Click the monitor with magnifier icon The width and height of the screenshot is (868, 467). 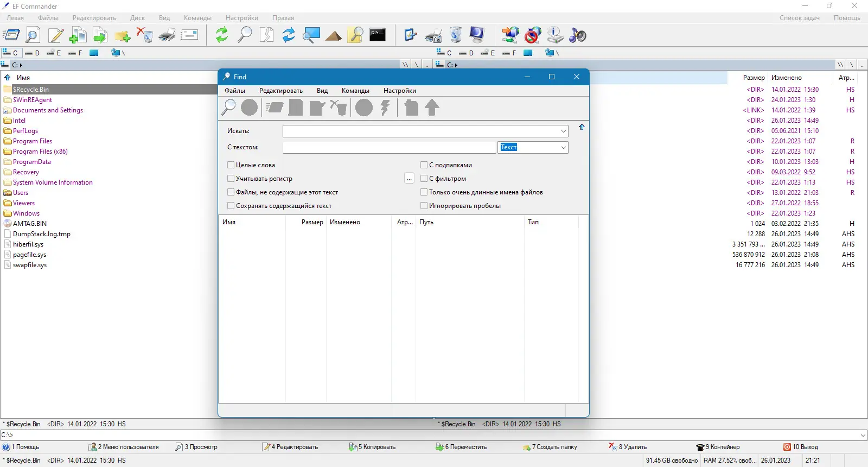point(311,35)
